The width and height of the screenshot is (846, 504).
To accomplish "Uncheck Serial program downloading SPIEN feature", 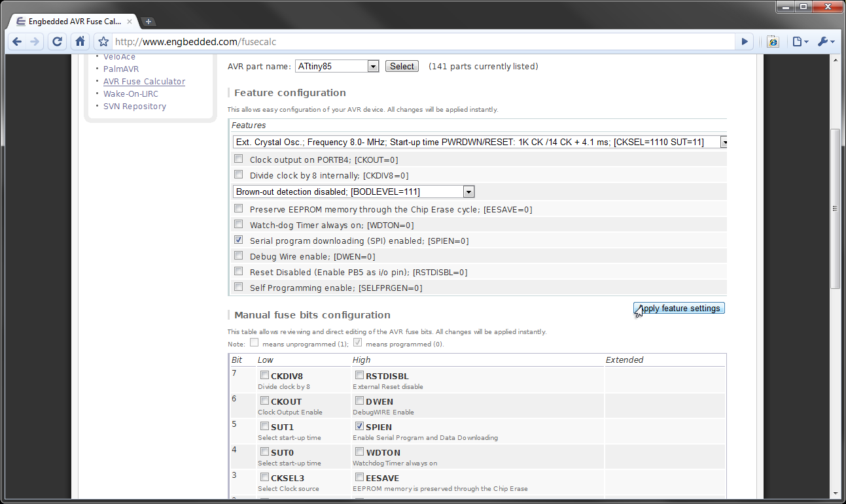I will point(239,241).
